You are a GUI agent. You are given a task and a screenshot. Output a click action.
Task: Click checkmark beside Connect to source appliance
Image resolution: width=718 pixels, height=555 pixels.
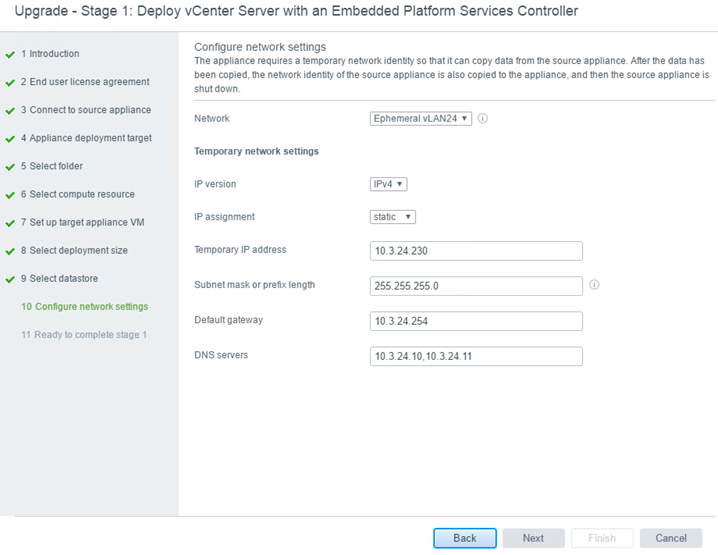coord(10,111)
